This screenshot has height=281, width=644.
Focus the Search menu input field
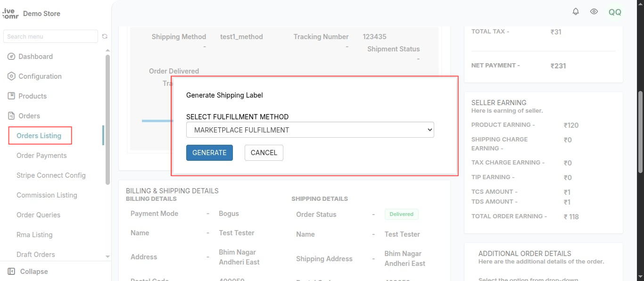pyautogui.click(x=51, y=36)
